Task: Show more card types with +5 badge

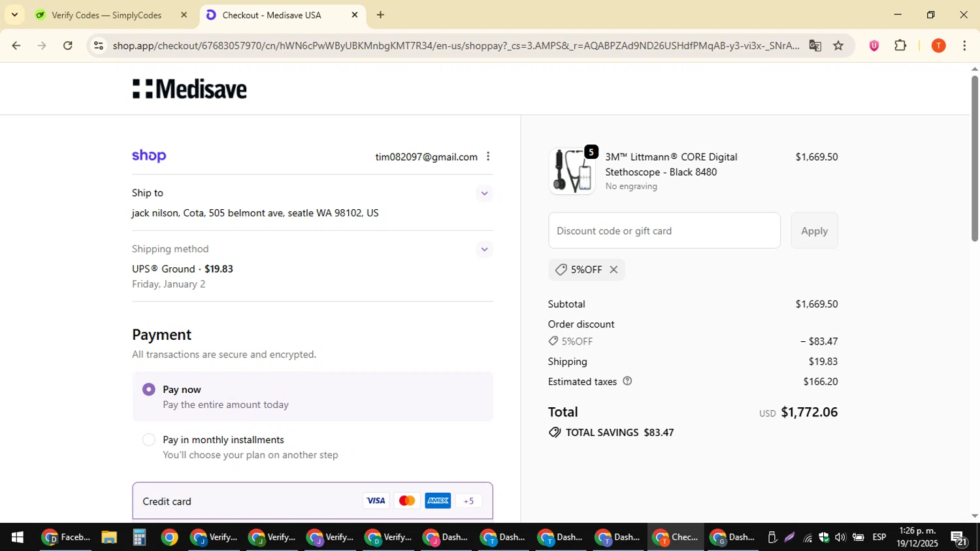Action: pos(468,501)
